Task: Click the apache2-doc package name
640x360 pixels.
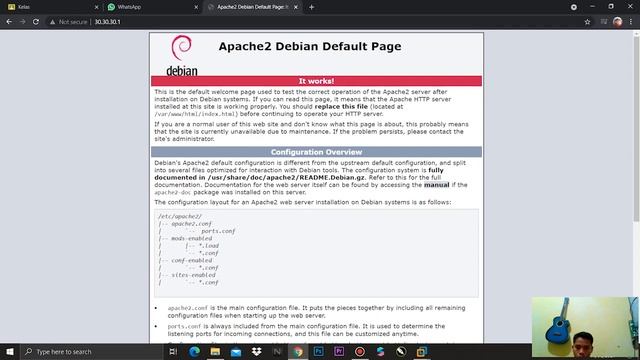Action: 172,192
